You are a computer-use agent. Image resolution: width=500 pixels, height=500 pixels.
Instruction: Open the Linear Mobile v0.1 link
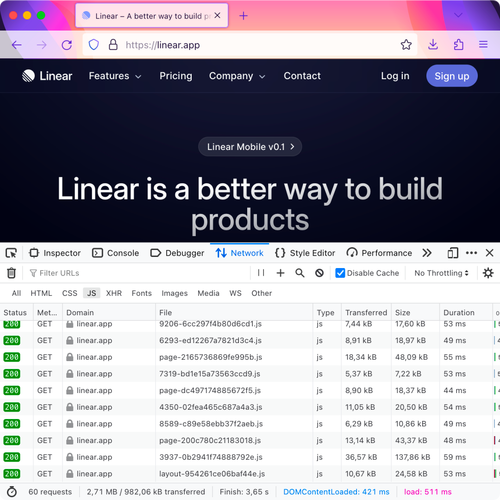250,147
